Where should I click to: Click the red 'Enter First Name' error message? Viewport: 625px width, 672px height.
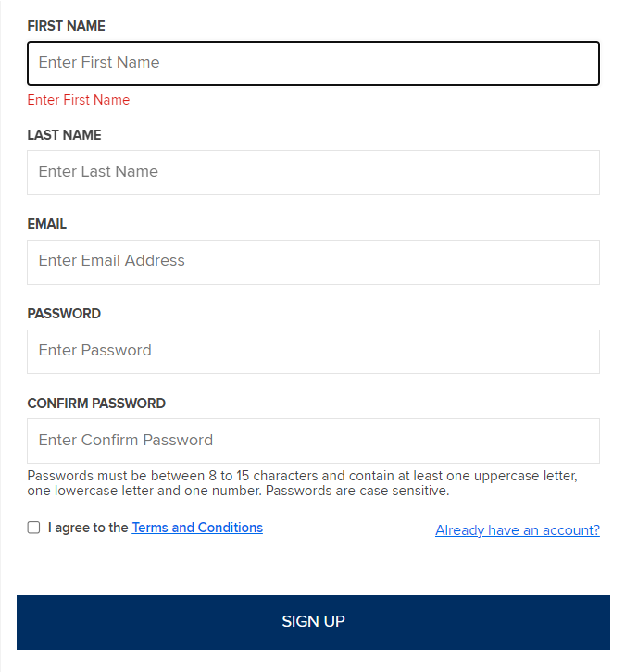(79, 100)
